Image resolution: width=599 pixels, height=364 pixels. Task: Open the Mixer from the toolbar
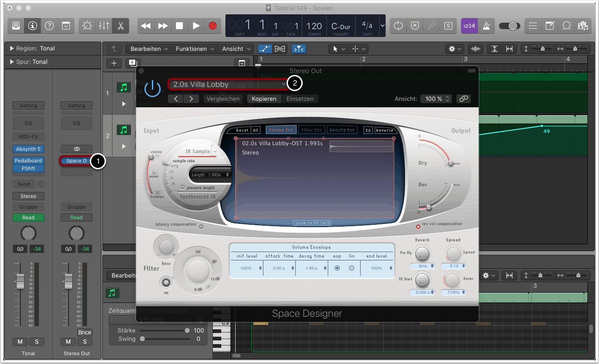coord(104,26)
